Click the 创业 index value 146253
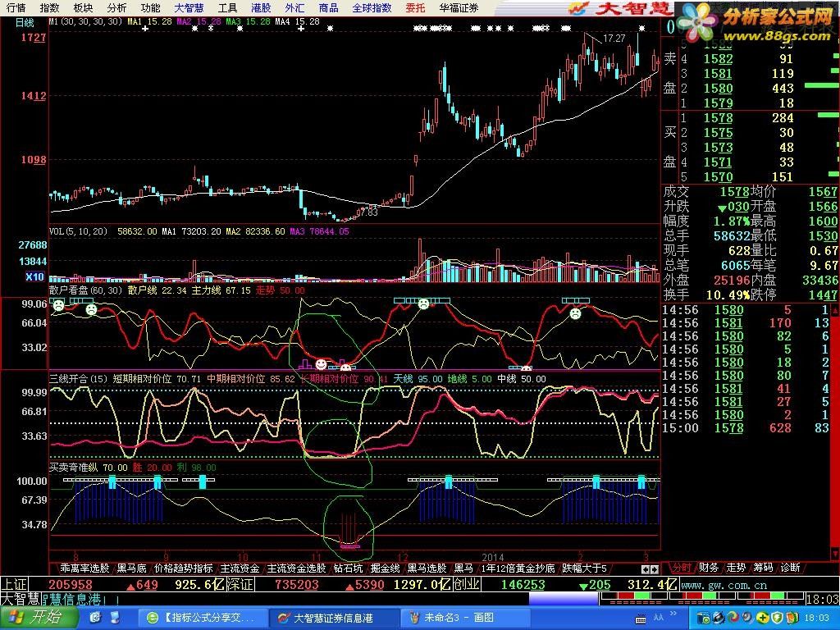The image size is (840, 630). [x=523, y=585]
